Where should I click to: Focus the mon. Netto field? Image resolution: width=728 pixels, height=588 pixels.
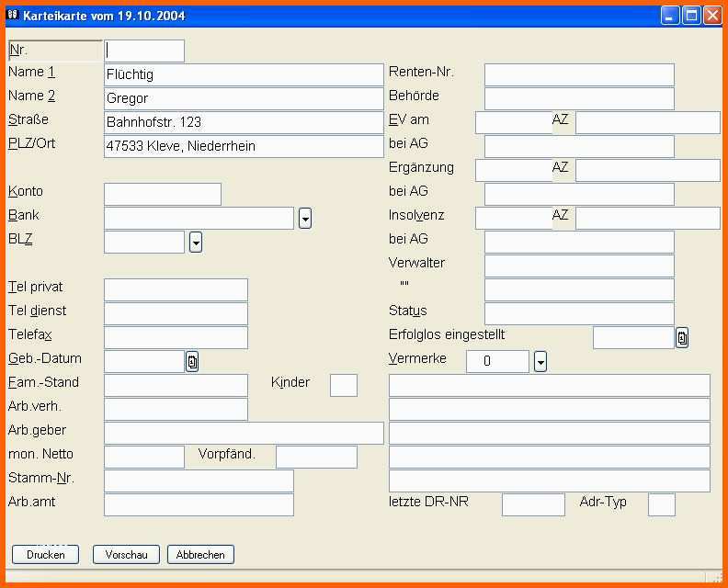[x=144, y=458]
